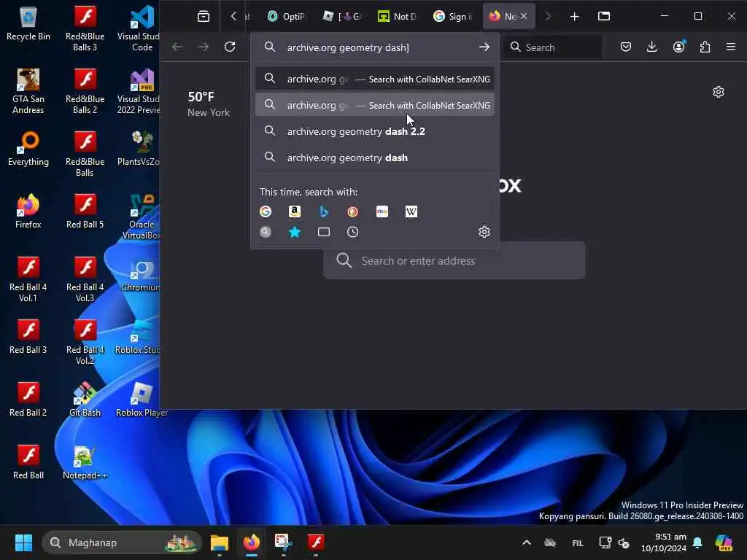Search with eBay one-off engine icon

tap(382, 211)
